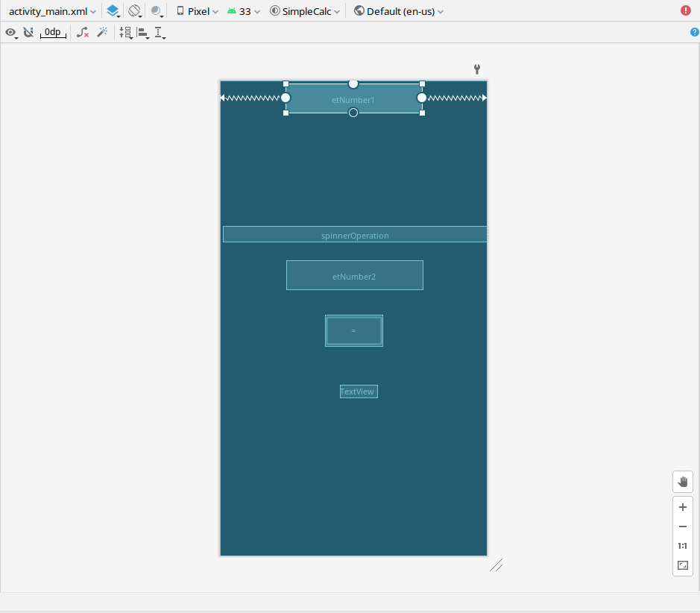Viewport: 700px width, 613px height.
Task: Open the Guidelines tool
Action: [x=159, y=32]
